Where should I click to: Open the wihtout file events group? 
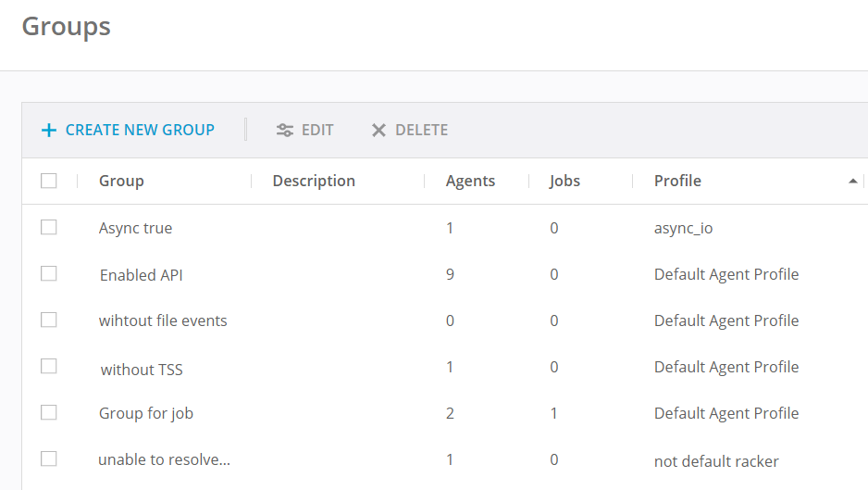coord(163,320)
